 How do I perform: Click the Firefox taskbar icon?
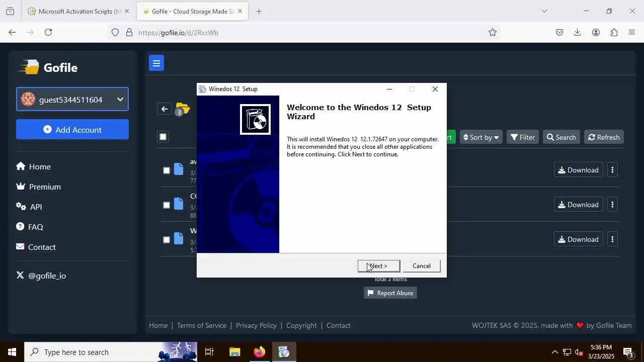click(x=260, y=352)
